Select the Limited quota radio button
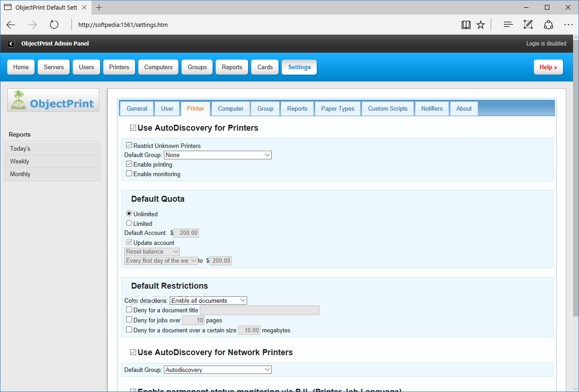 coord(129,223)
